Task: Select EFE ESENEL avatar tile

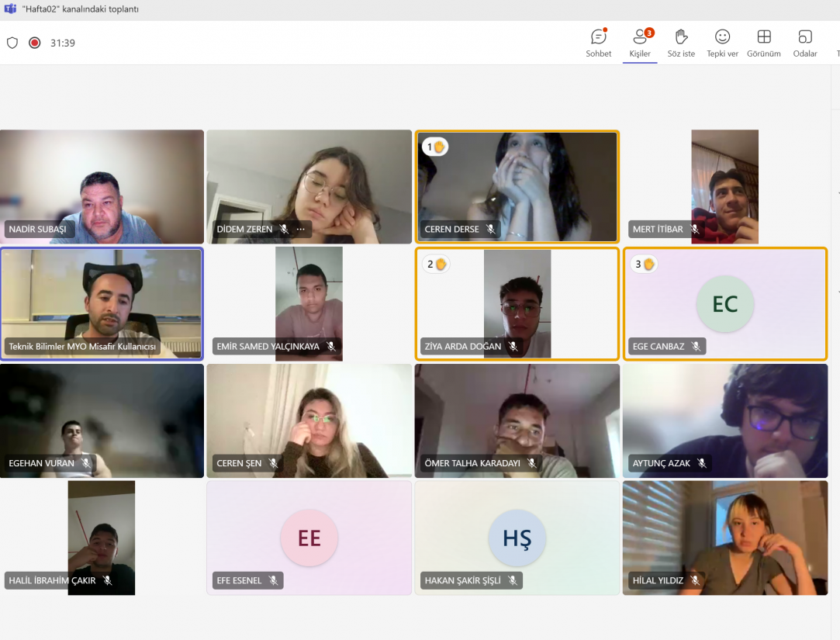Action: pos(309,538)
